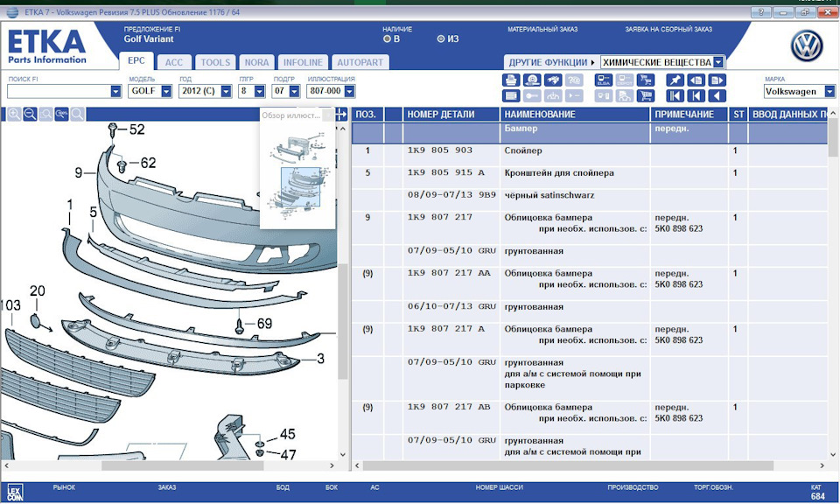Open the ГЛГР main group dropdown
Viewport: 840px width, 504px height.
coord(259,92)
